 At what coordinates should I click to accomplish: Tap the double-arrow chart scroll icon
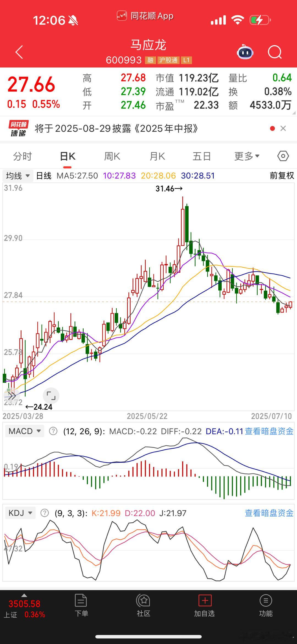pos(12,396)
